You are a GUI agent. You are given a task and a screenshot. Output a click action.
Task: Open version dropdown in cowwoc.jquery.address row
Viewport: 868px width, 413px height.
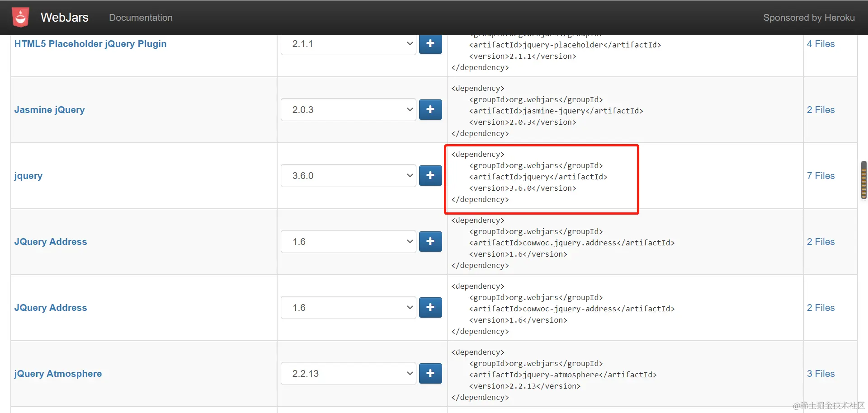tap(348, 242)
